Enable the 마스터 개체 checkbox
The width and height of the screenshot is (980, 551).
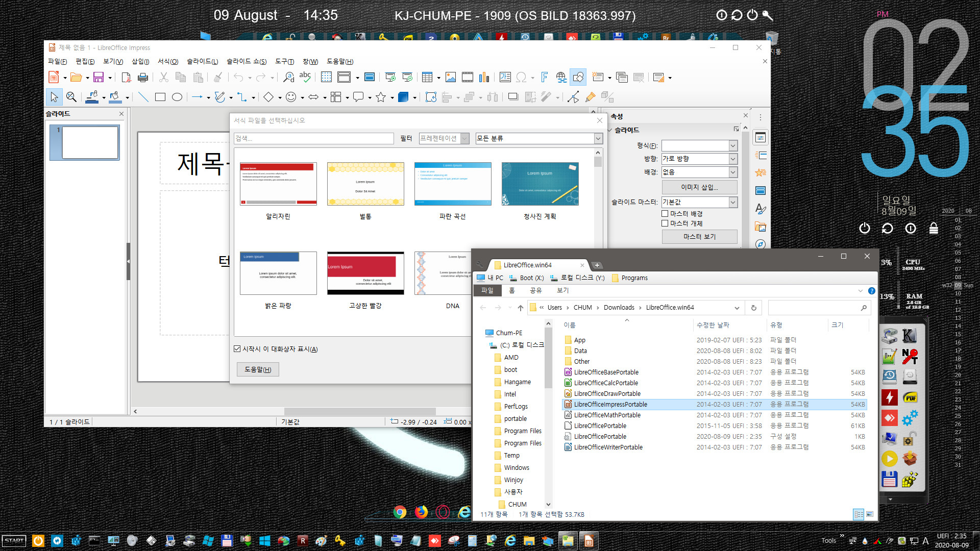[x=665, y=223]
